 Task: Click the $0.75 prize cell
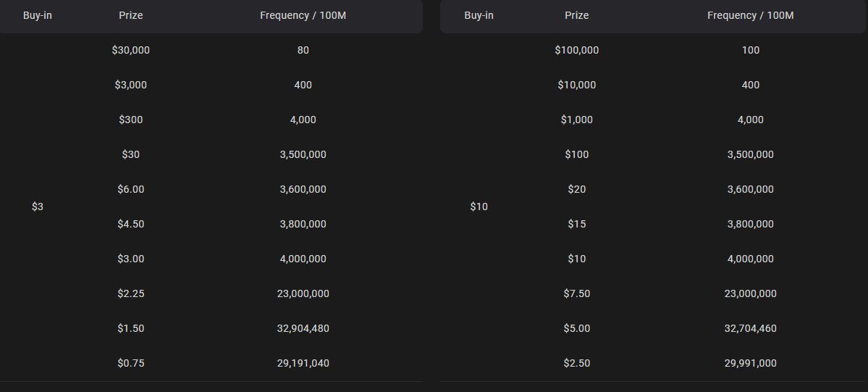point(130,363)
